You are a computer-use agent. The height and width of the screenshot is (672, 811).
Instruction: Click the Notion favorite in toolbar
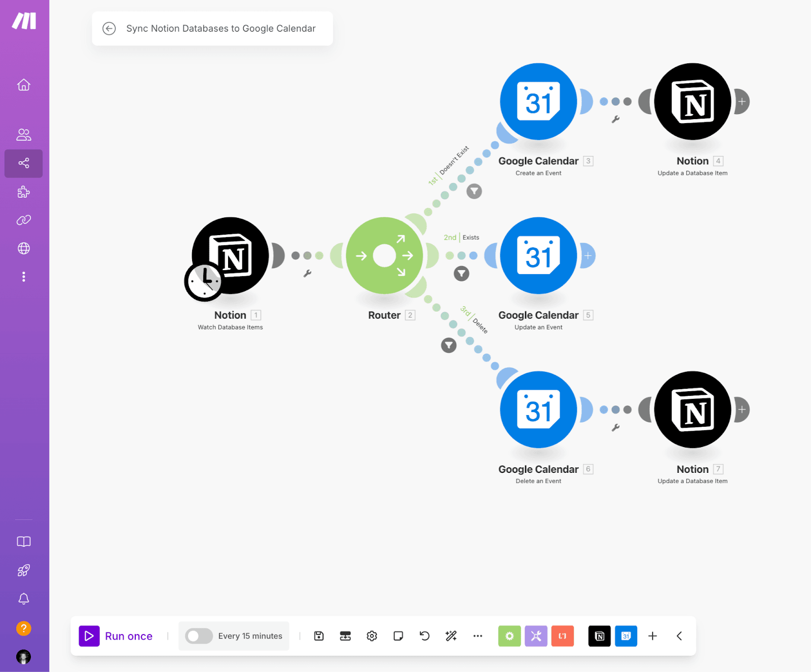click(600, 636)
